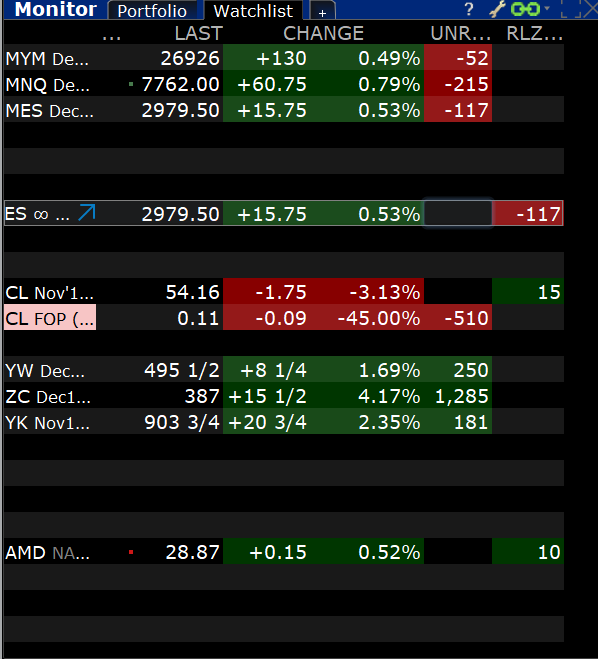The width and height of the screenshot is (598, 659).
Task: Click the red dot on AMD row
Action: coord(131,552)
